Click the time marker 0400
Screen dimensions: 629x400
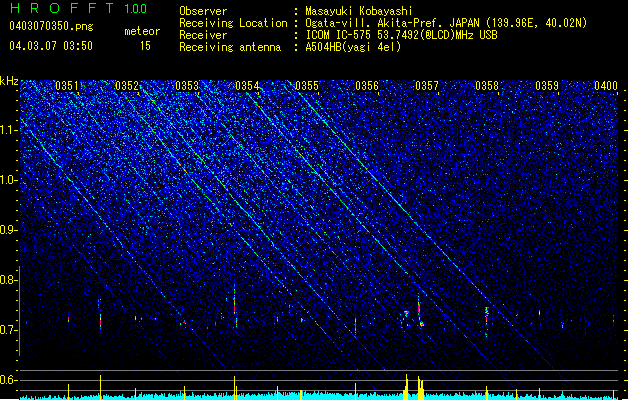[x=606, y=86]
